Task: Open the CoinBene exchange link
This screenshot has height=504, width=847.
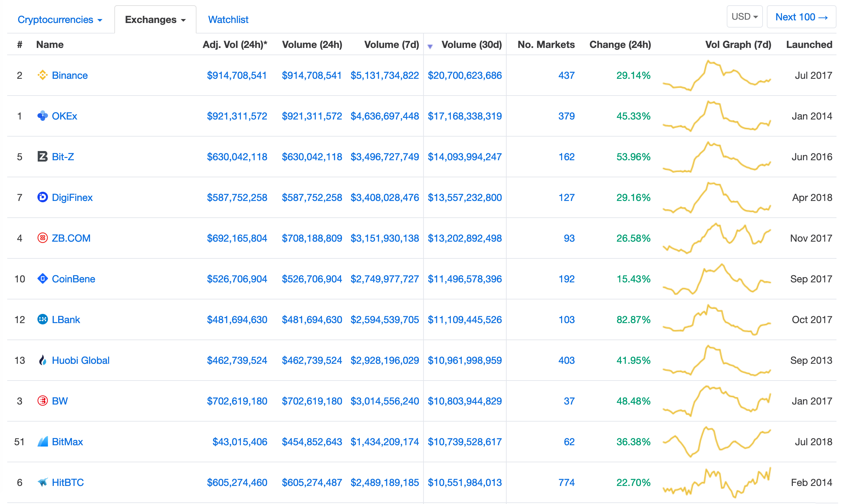Action: [73, 279]
